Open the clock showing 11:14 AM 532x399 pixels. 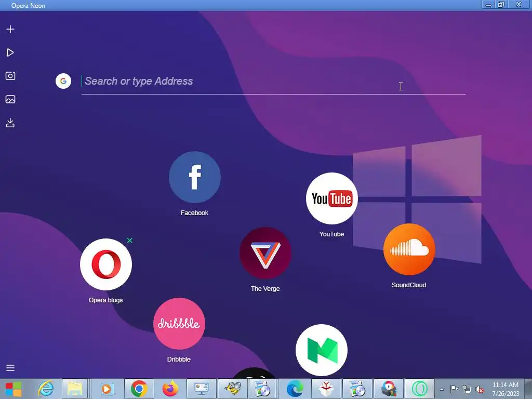pos(506,389)
